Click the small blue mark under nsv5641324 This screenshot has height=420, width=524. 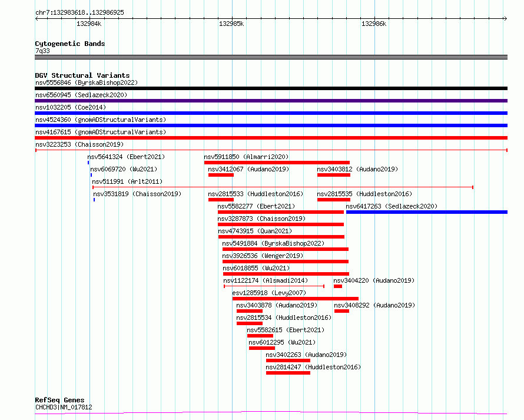pyautogui.click(x=88, y=163)
